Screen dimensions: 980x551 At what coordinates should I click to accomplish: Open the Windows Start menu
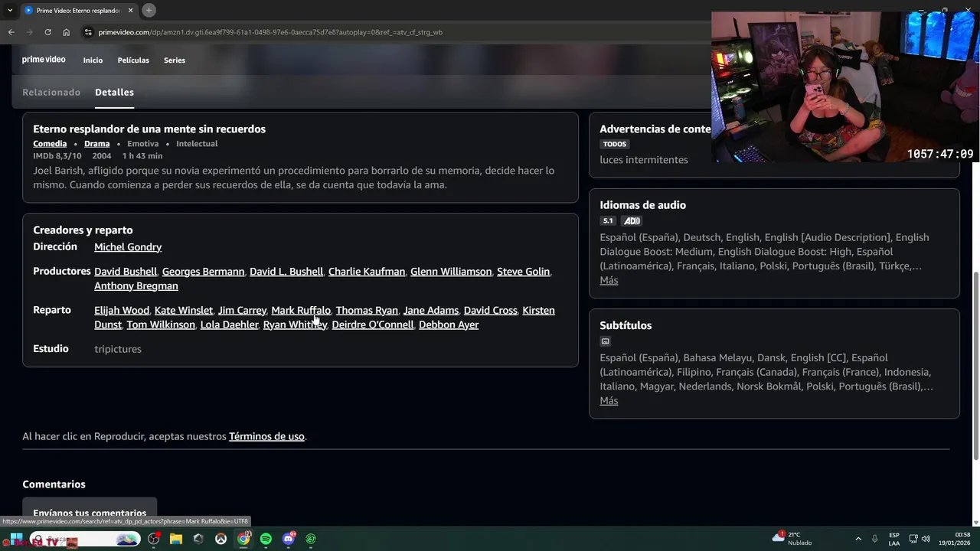tap(15, 539)
